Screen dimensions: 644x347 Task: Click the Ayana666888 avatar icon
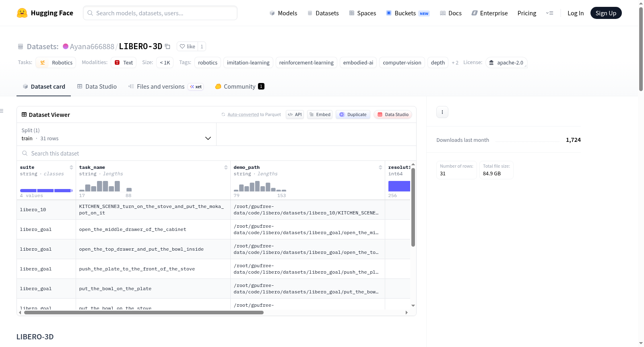(x=66, y=46)
